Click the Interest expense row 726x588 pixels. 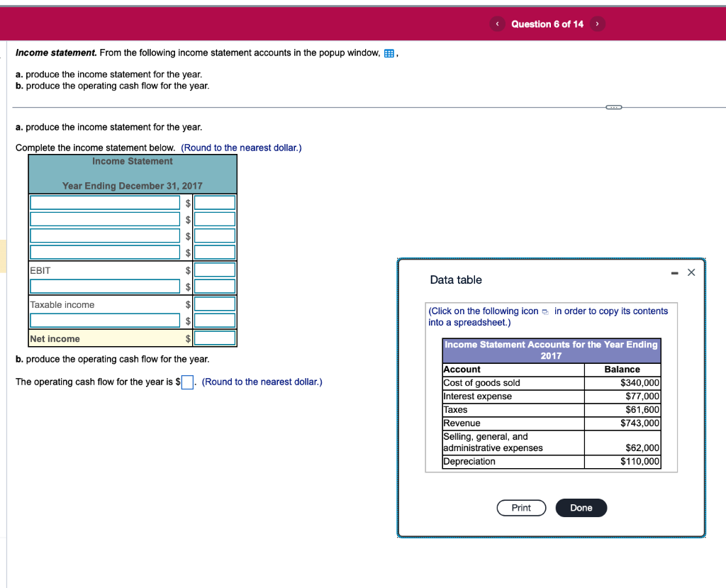tap(552, 396)
